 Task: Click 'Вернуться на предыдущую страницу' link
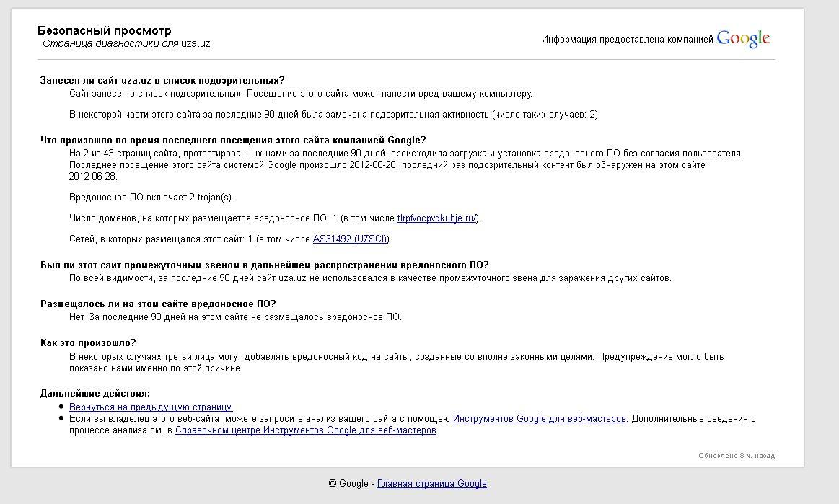pyautogui.click(x=151, y=407)
